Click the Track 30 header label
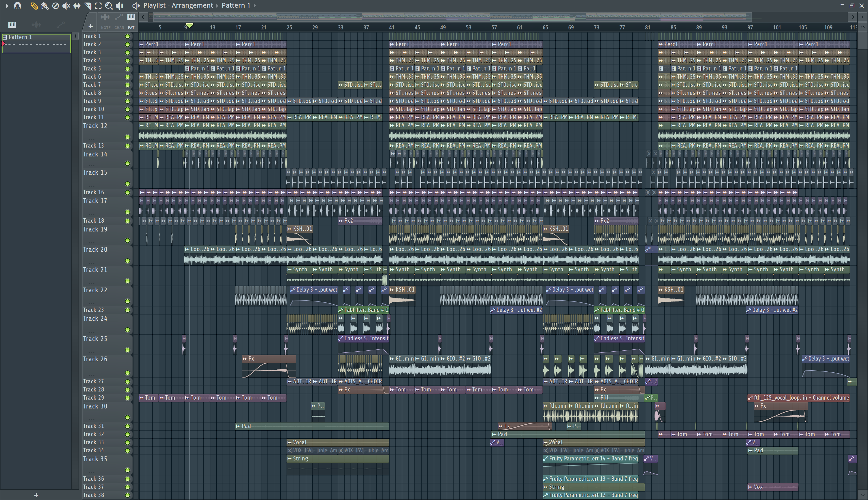 tap(95, 406)
